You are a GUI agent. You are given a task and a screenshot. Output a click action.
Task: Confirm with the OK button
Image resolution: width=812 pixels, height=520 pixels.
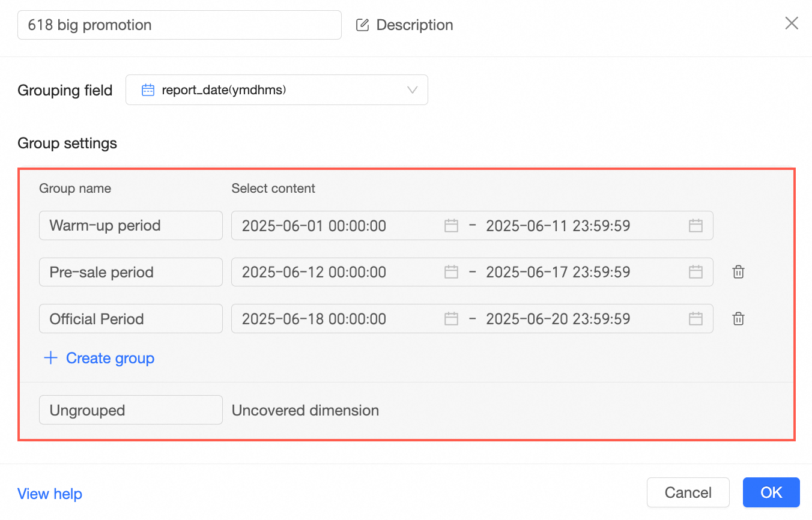(771, 493)
